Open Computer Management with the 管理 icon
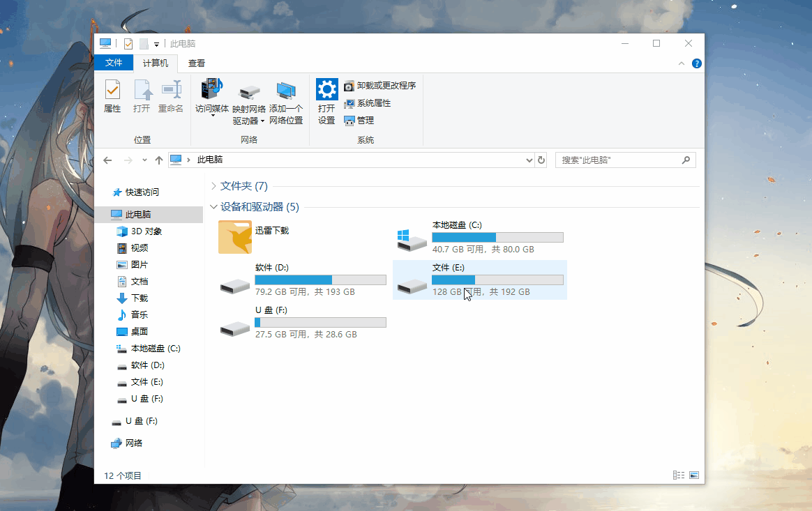This screenshot has width=812, height=511. click(359, 120)
